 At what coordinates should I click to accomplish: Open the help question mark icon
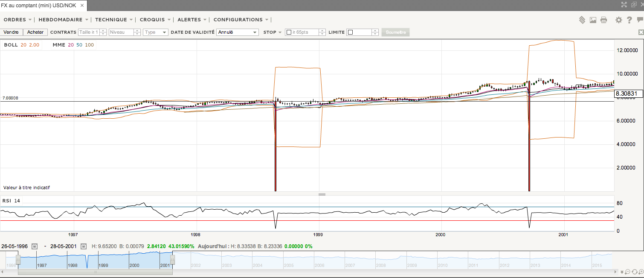click(x=629, y=20)
